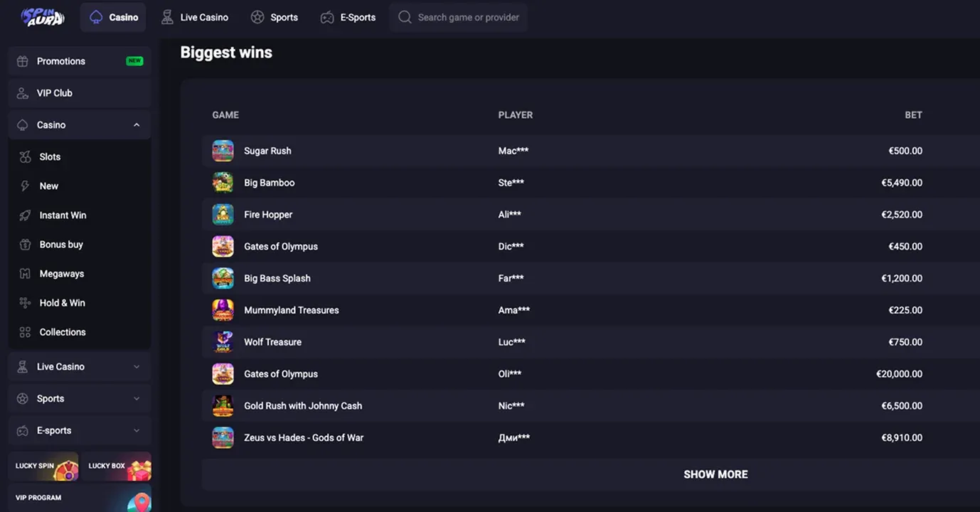Select the Slots category icon
980x512 pixels.
[x=27, y=156]
